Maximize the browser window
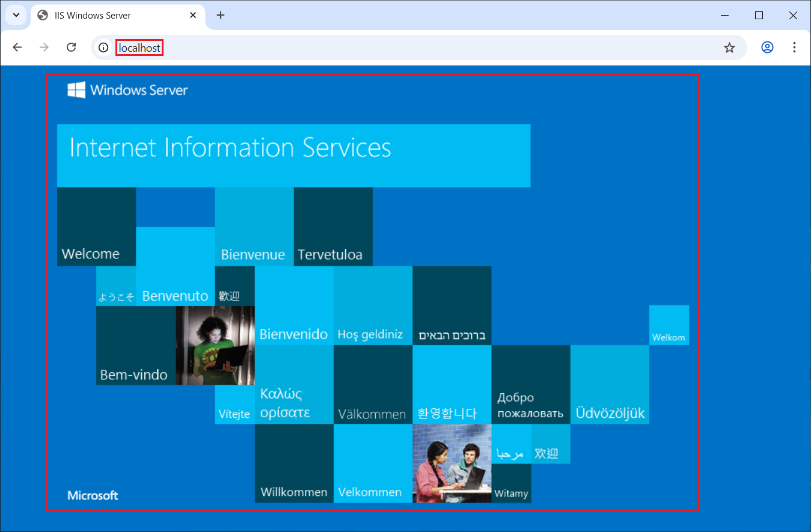 (759, 15)
